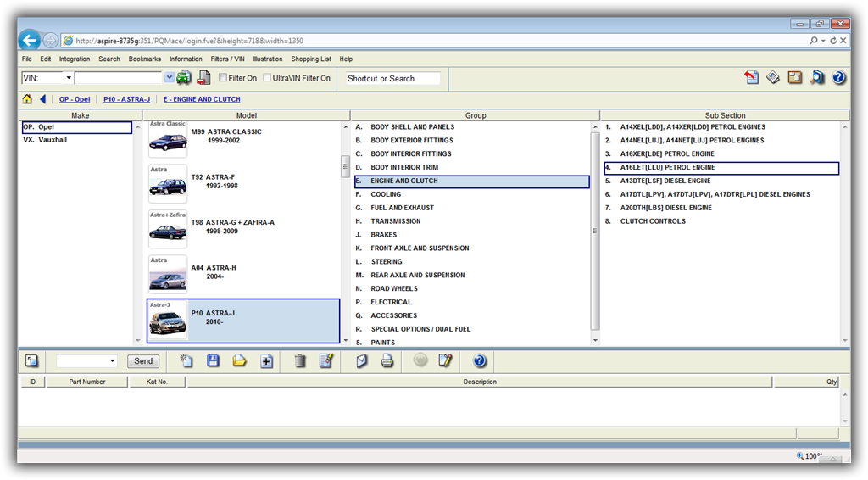Click the notice board icon in top toolbar
This screenshot has width=868, height=480.
795,77
